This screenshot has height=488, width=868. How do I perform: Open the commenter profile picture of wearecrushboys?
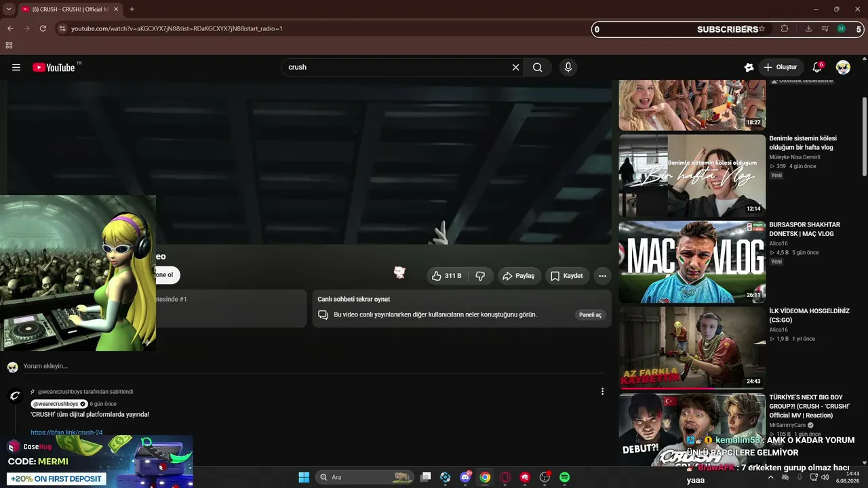(x=16, y=396)
